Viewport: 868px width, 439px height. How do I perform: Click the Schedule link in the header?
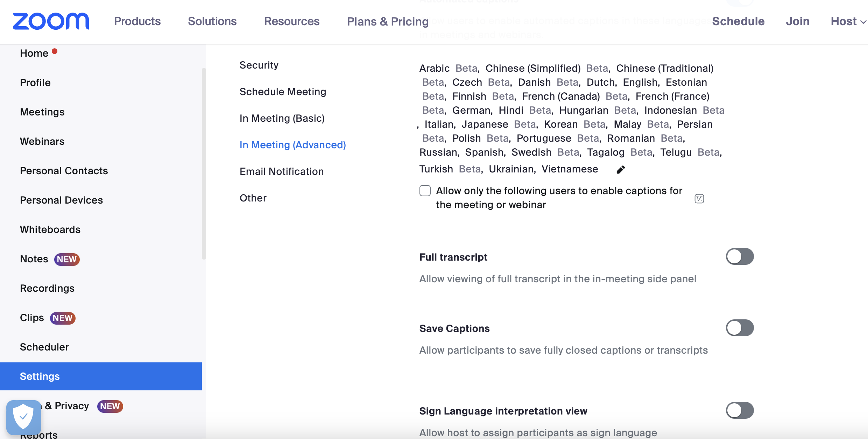coord(738,21)
